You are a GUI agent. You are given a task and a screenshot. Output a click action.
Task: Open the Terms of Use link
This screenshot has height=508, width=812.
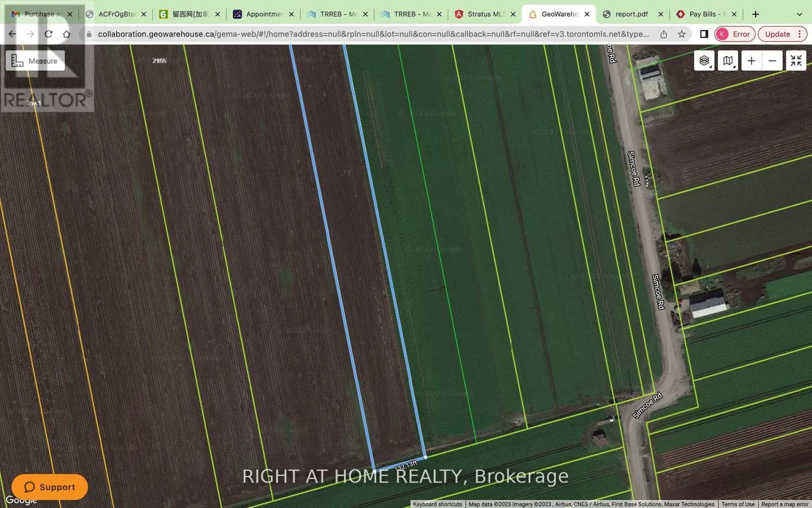pos(738,504)
